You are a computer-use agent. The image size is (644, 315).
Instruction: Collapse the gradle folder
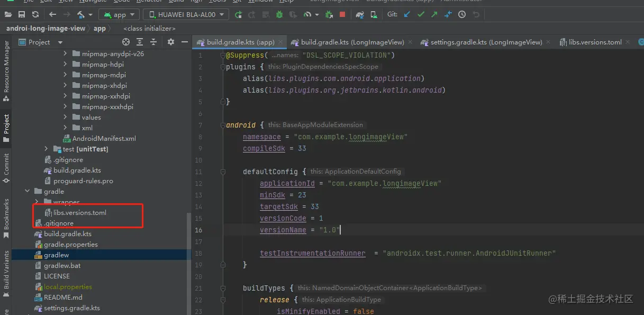tap(28, 191)
